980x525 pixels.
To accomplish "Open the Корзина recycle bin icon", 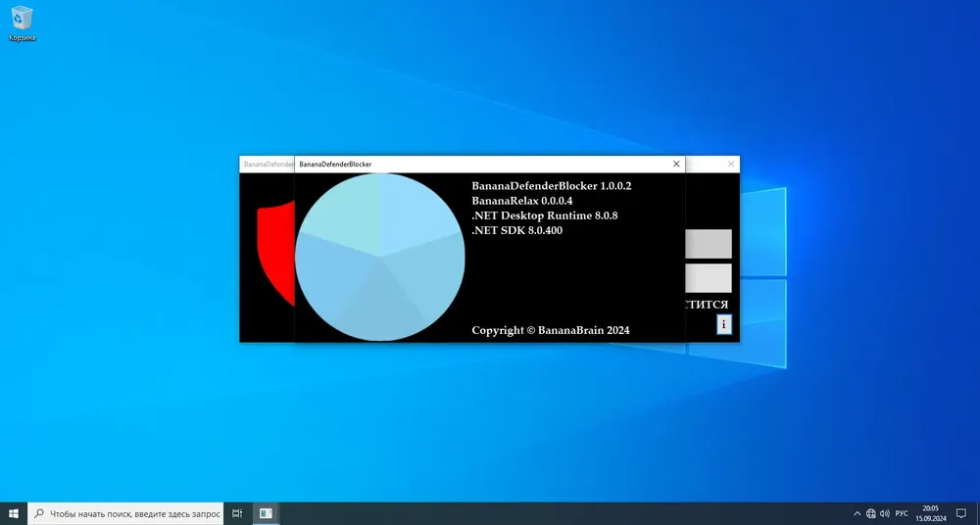I will [x=22, y=24].
